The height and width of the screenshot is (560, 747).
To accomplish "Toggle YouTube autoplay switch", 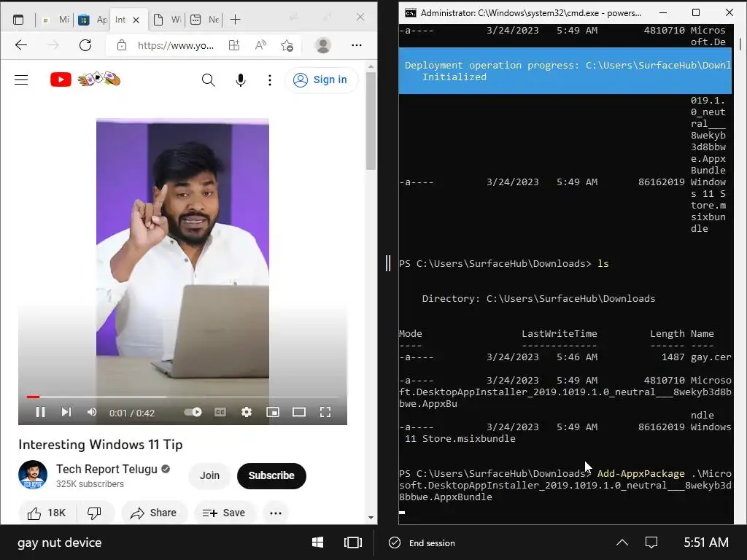I will coord(193,413).
